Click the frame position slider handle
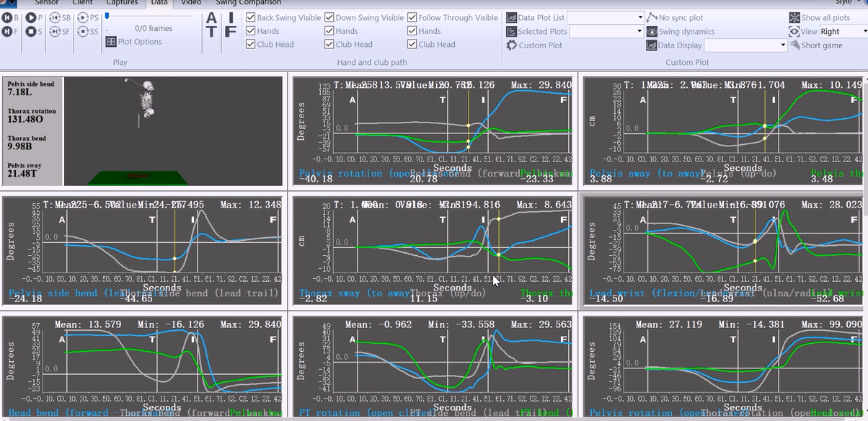This screenshot has width=868, height=421. [107, 16]
